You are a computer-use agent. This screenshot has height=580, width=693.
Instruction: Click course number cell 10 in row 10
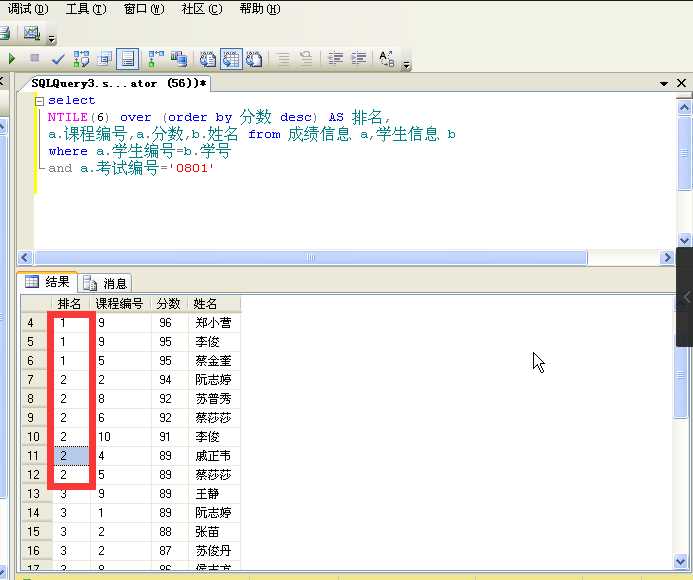[x=120, y=437]
